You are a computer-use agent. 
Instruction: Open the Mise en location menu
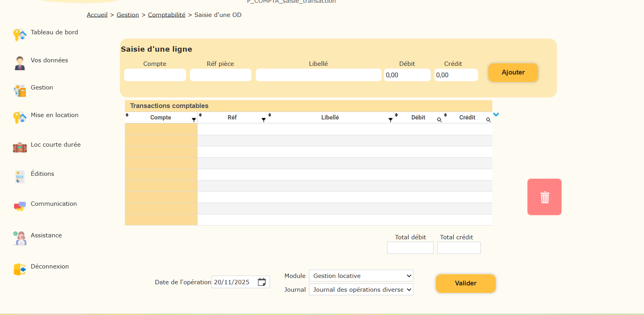pos(54,115)
